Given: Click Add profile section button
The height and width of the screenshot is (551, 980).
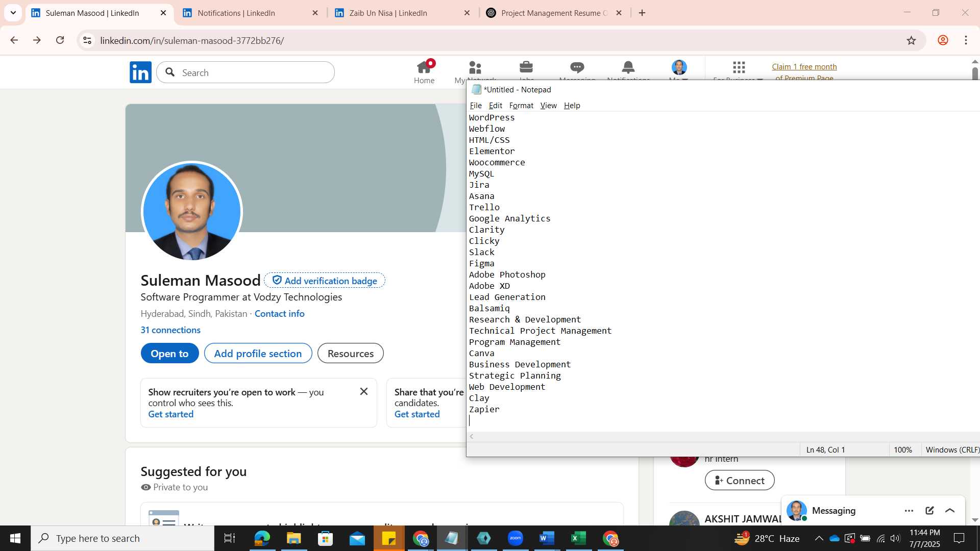Looking at the screenshot, I should tap(258, 354).
